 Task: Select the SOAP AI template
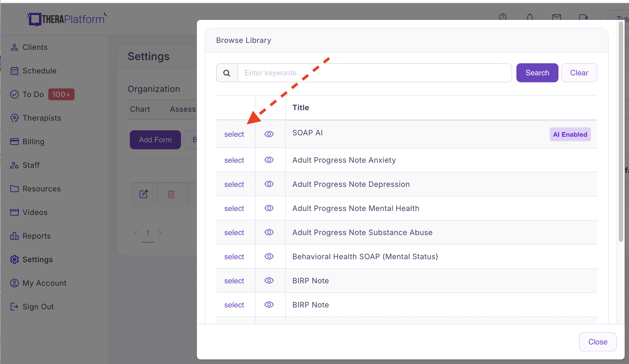[x=234, y=134]
